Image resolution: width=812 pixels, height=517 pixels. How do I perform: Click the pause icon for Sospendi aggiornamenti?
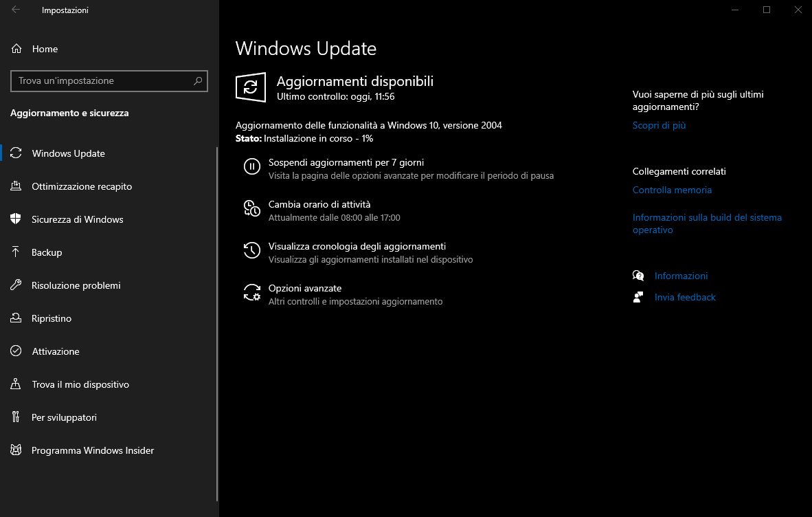(x=252, y=166)
